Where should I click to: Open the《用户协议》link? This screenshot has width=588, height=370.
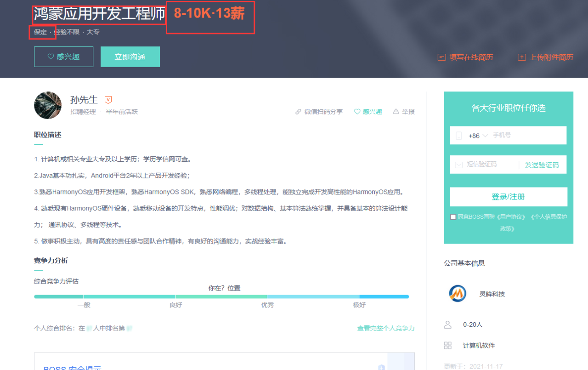[512, 217]
